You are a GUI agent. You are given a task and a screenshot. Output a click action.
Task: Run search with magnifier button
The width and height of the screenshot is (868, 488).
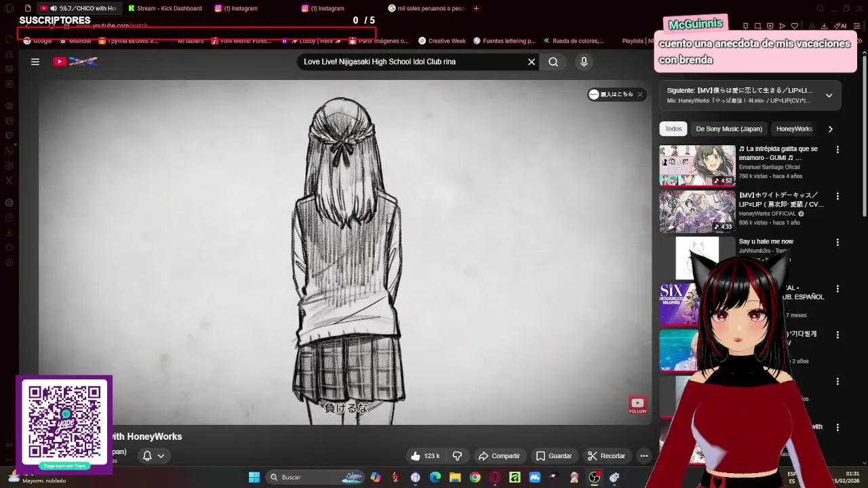click(553, 62)
